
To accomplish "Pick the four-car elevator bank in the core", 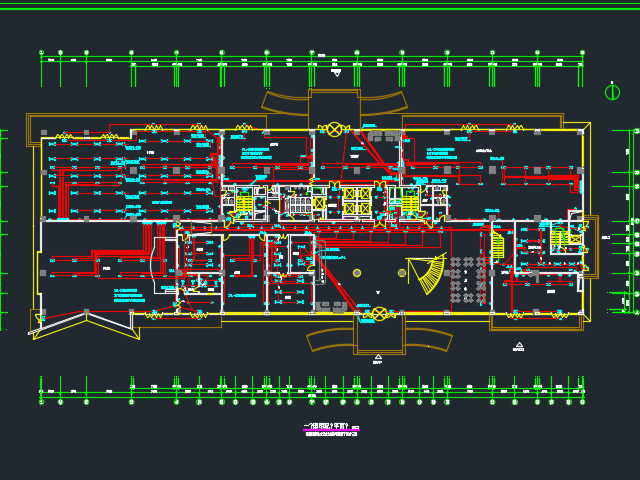I will pyautogui.click(x=356, y=201).
